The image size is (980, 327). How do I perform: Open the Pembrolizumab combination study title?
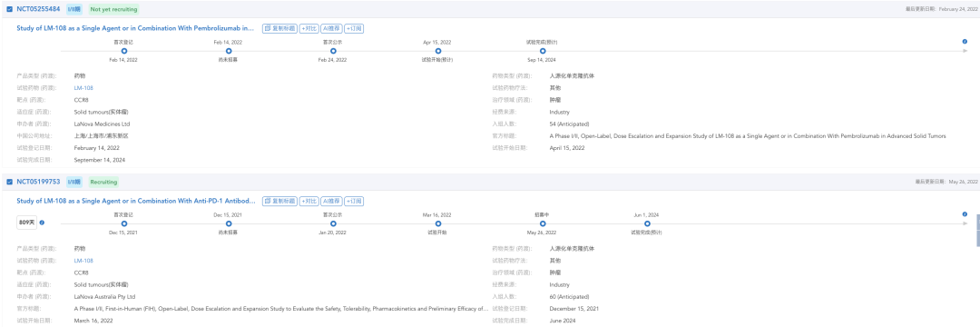pyautogui.click(x=135, y=28)
